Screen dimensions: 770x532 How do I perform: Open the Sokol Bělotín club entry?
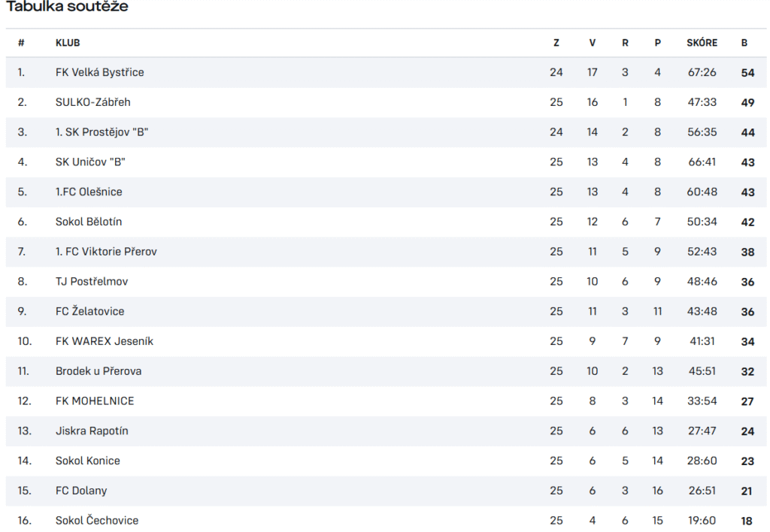coord(89,222)
